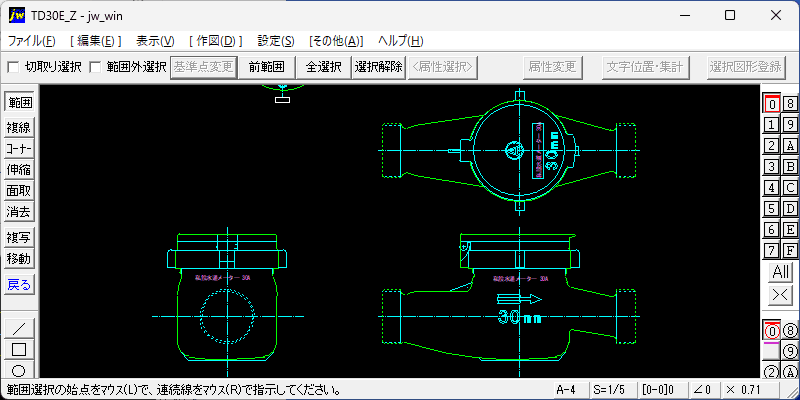The height and width of the screenshot is (400, 800).
Task: Click the 文字位置・集計 button
Action: click(x=646, y=67)
